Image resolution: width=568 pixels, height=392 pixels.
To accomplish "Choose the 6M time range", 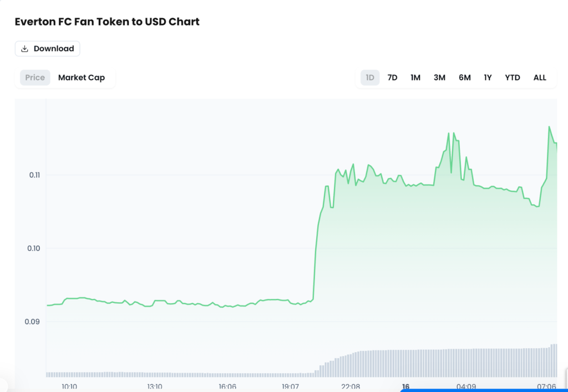I will point(465,78).
